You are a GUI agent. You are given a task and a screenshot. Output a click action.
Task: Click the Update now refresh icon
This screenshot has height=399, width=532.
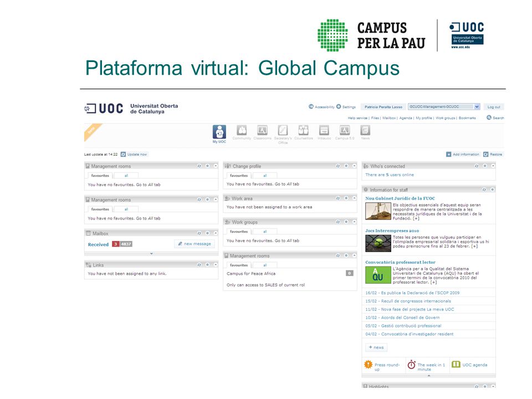pos(123,155)
